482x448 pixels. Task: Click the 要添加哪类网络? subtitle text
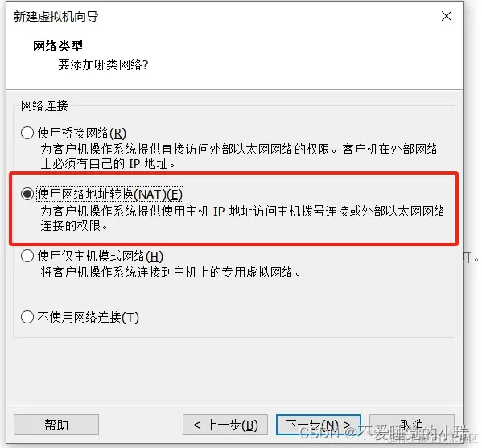point(103,64)
